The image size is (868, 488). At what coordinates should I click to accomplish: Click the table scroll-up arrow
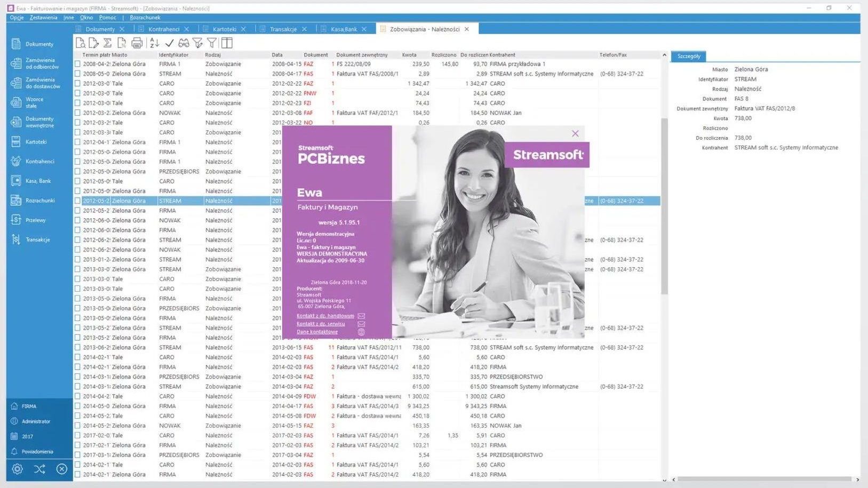(x=664, y=55)
